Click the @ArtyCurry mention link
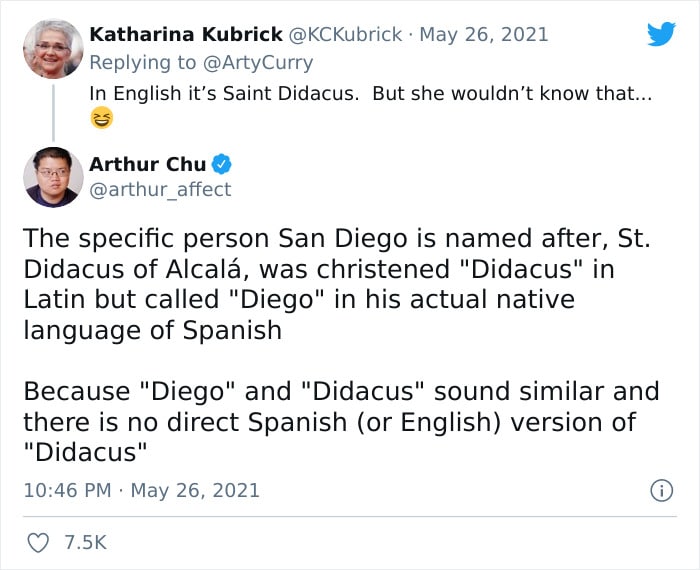Screen dimensions: 700x570 pos(258,63)
